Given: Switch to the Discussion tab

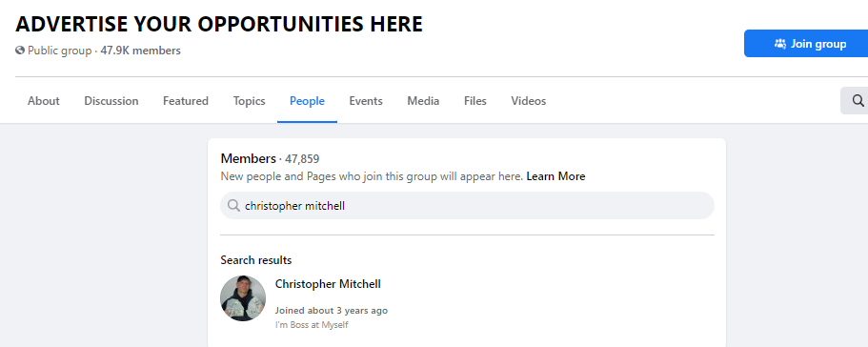Looking at the screenshot, I should tap(111, 101).
